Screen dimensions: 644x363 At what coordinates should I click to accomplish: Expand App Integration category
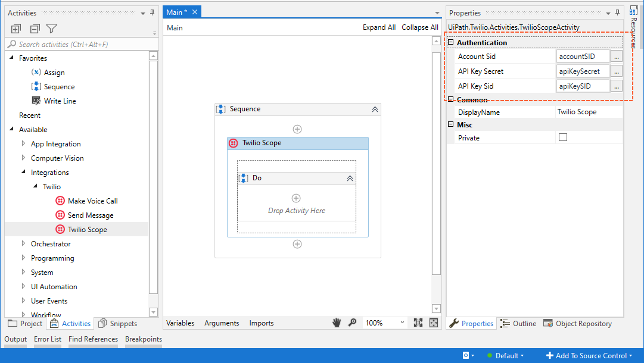[x=23, y=143]
